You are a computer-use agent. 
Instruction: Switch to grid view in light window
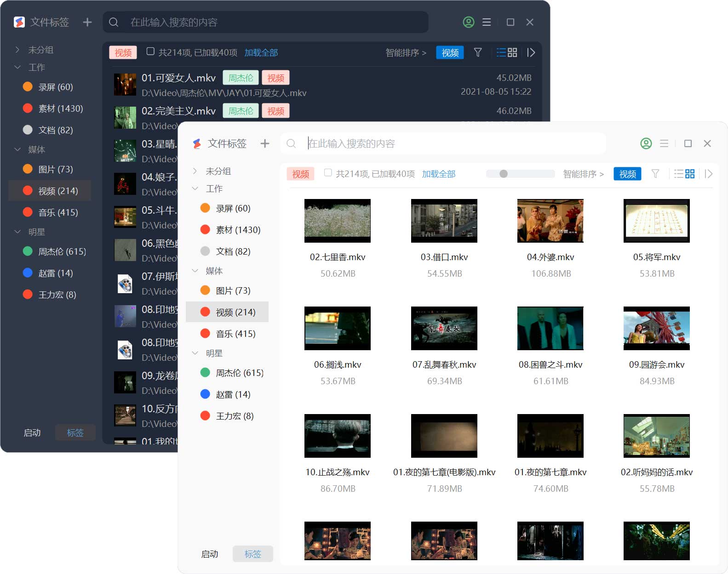tap(690, 174)
